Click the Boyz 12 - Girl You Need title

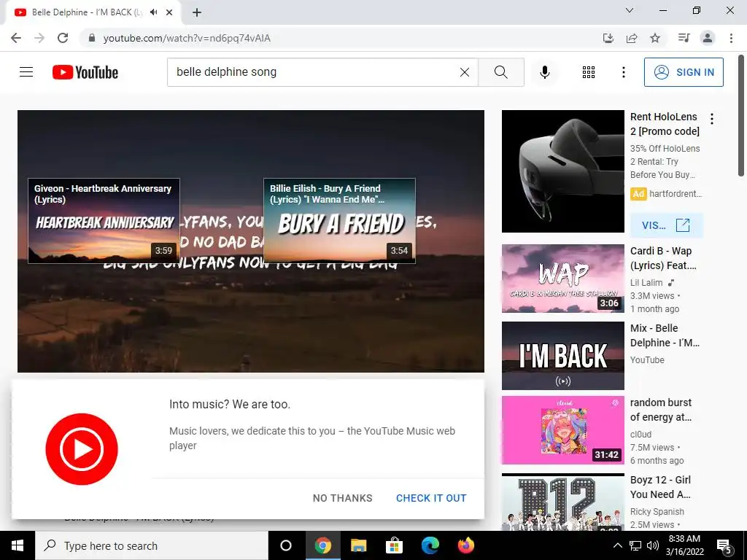tap(660, 487)
